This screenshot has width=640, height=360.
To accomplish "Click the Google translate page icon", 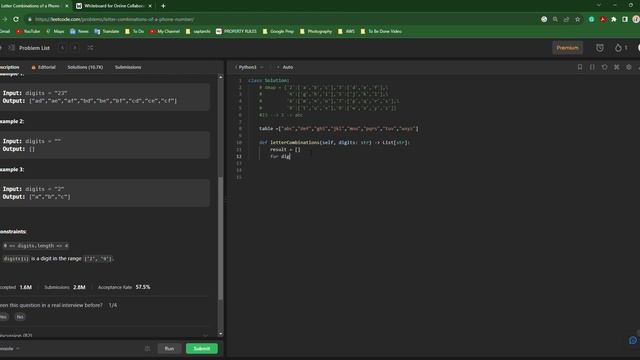I will click(544, 19).
